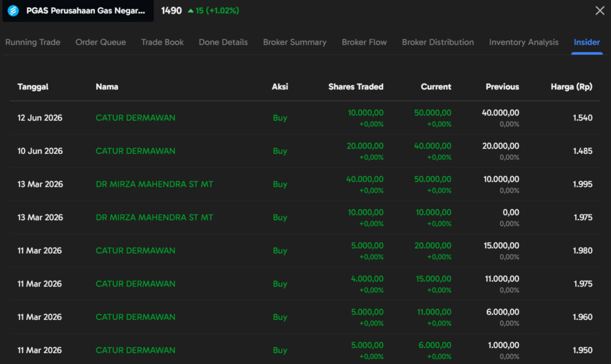
Task: Close the insider panel with X
Action: 600,11
